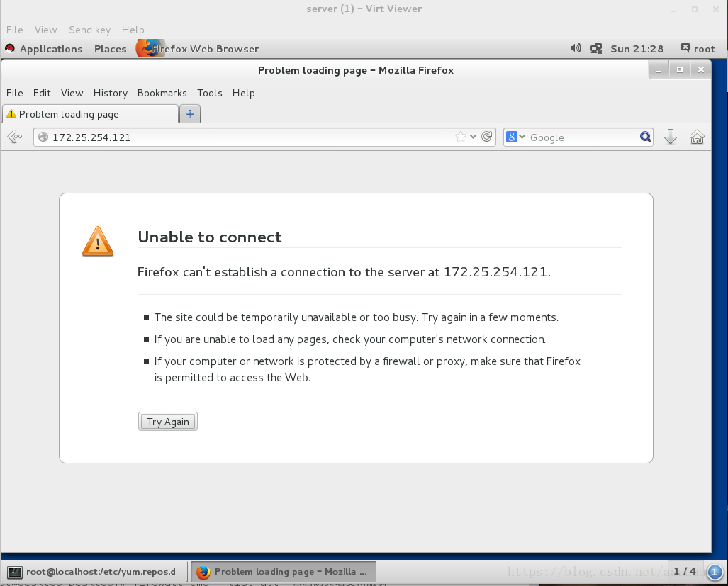Open the Bookmarks menu
728x586 pixels.
click(x=162, y=93)
